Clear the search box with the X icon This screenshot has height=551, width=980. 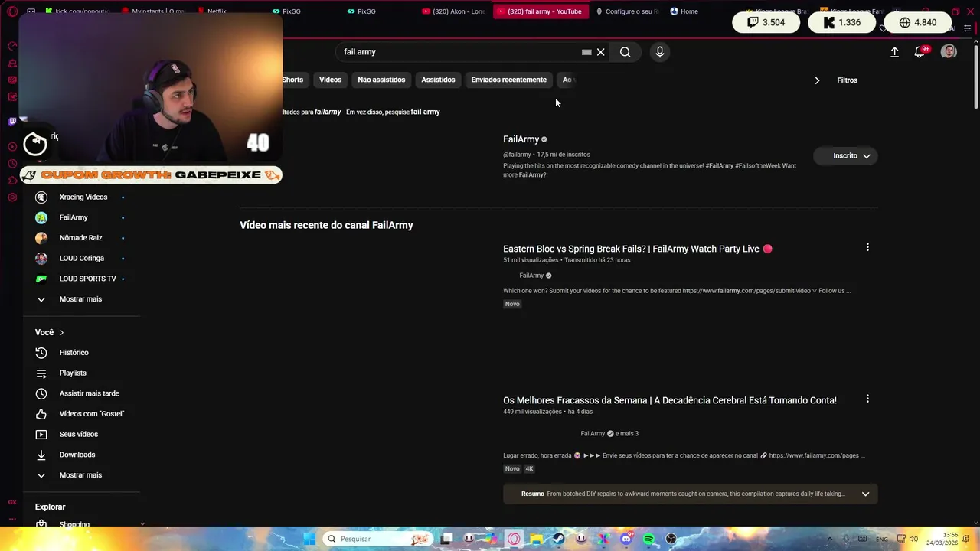(x=601, y=52)
